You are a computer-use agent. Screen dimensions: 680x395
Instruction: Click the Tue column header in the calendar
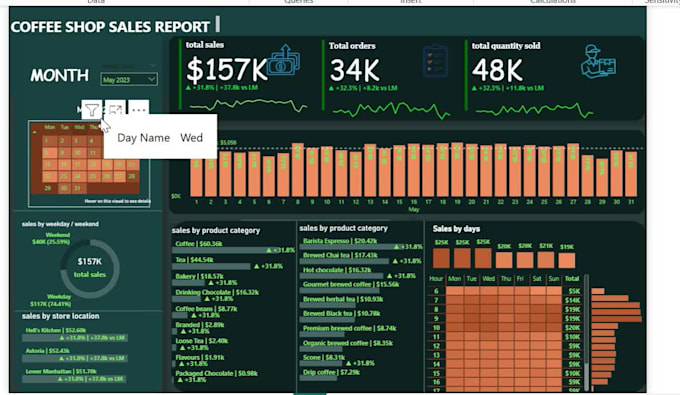[64, 127]
